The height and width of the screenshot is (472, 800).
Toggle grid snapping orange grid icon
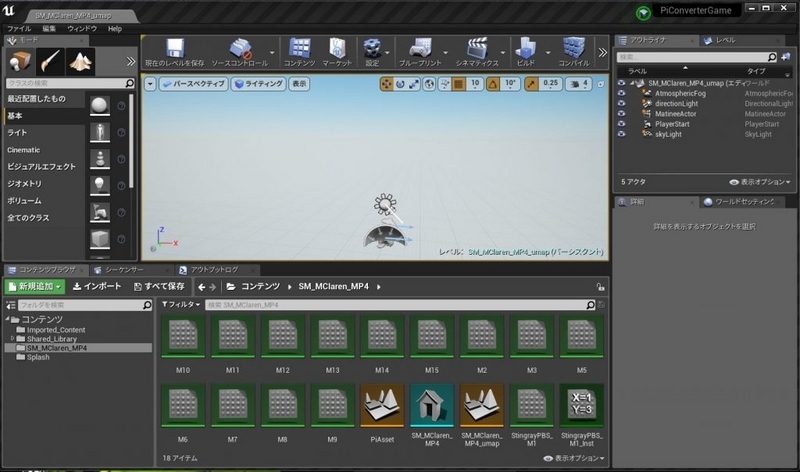pyautogui.click(x=459, y=84)
